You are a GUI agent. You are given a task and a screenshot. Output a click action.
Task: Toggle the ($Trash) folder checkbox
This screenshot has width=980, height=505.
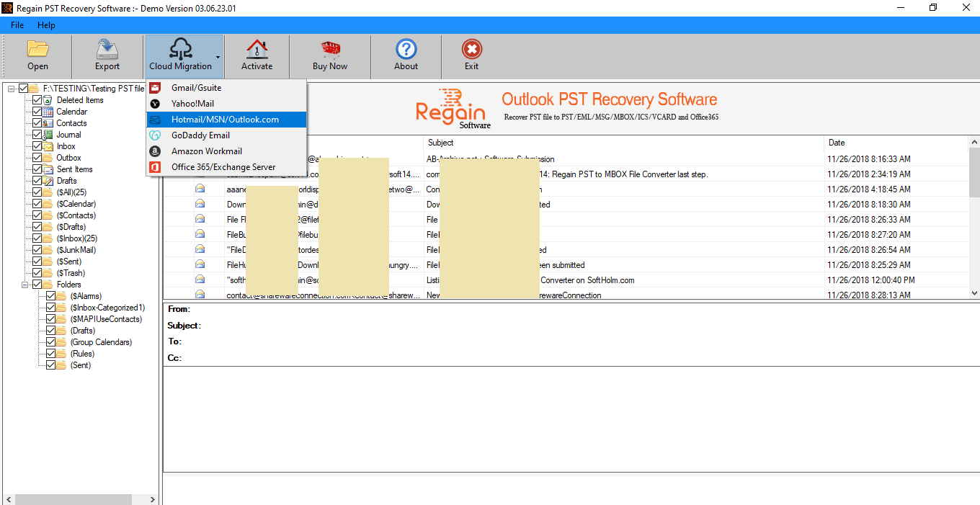(x=37, y=273)
